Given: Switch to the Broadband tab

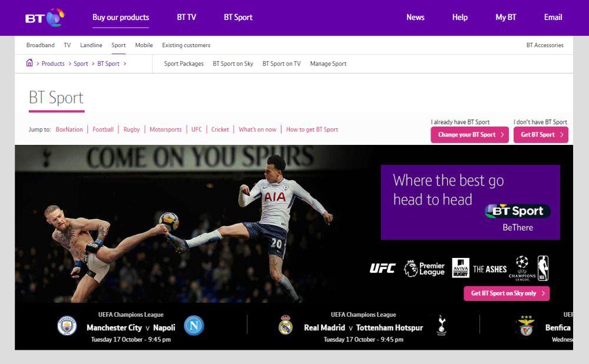Looking at the screenshot, I should point(40,45).
